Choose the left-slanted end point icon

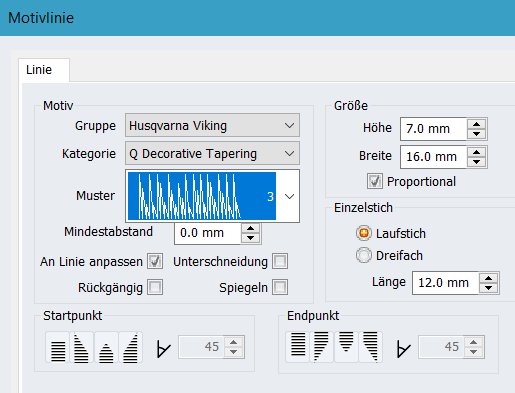(x=322, y=347)
